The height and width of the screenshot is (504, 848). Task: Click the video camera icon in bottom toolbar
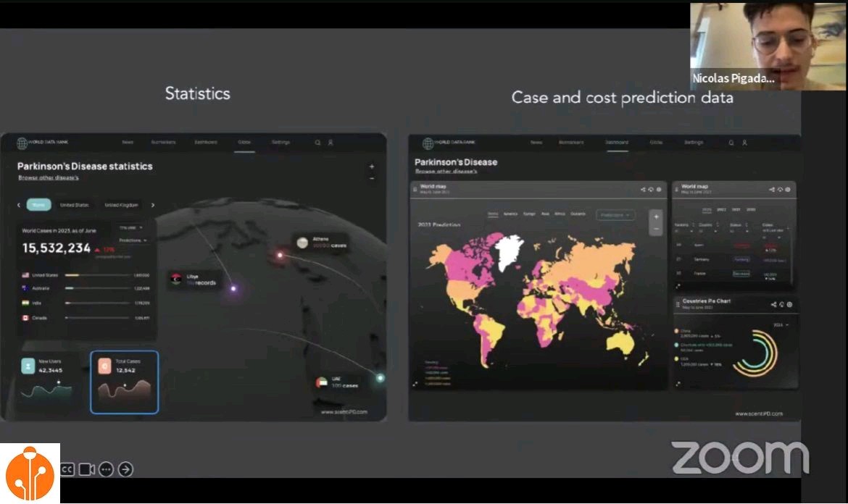(86, 469)
